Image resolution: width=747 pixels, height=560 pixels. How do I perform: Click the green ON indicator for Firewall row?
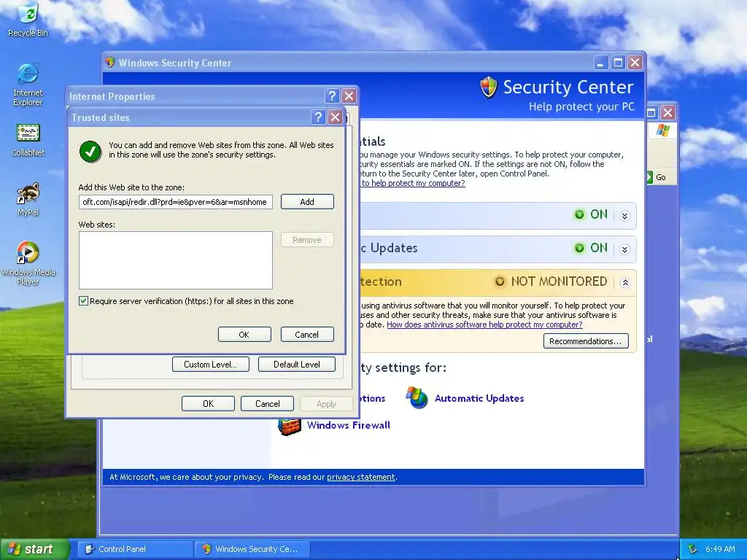tap(579, 214)
